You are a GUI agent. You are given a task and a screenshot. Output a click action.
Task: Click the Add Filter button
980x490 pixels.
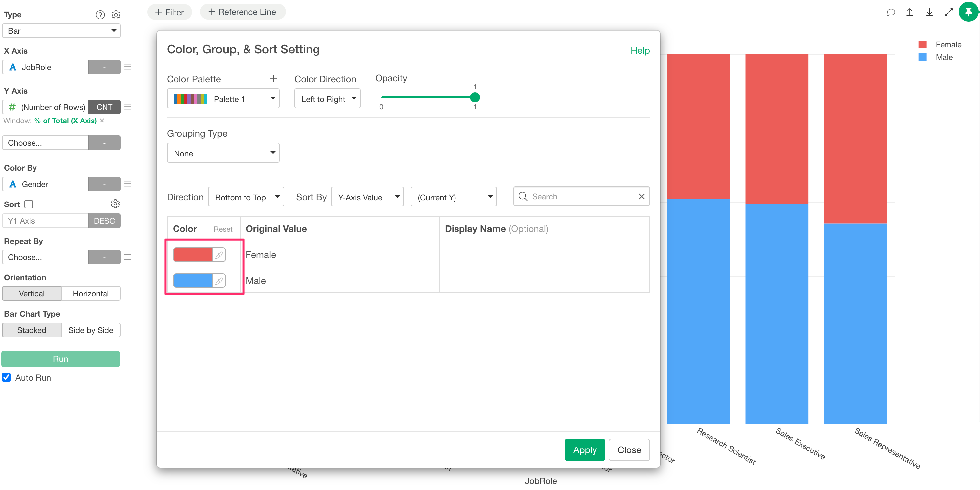pyautogui.click(x=170, y=12)
